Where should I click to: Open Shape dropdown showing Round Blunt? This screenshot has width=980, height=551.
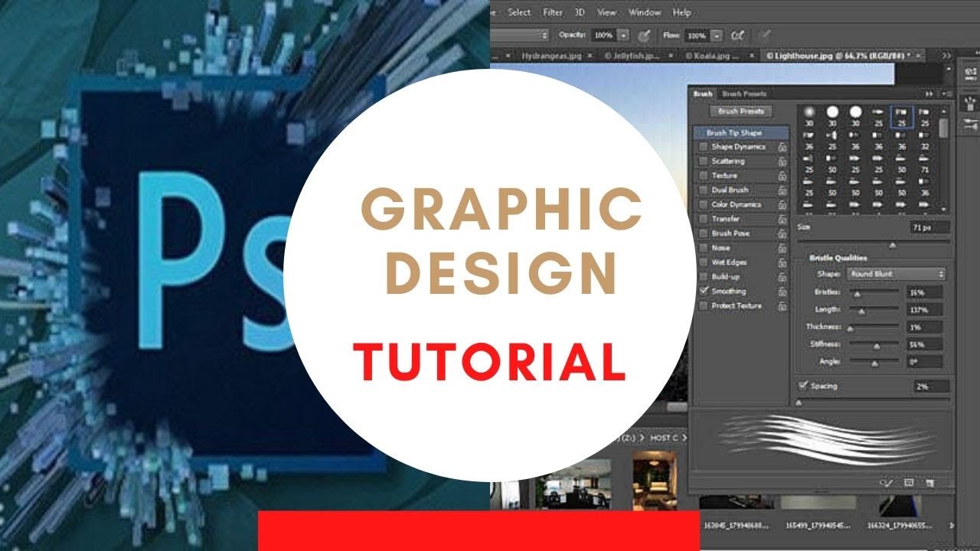click(x=896, y=274)
